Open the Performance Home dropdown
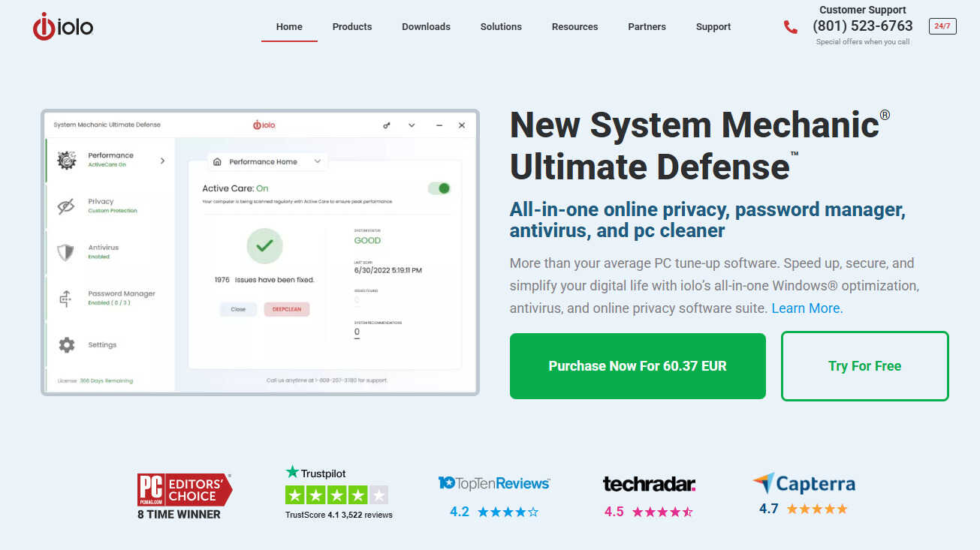Viewport: 980px width, 550px height. (x=267, y=161)
